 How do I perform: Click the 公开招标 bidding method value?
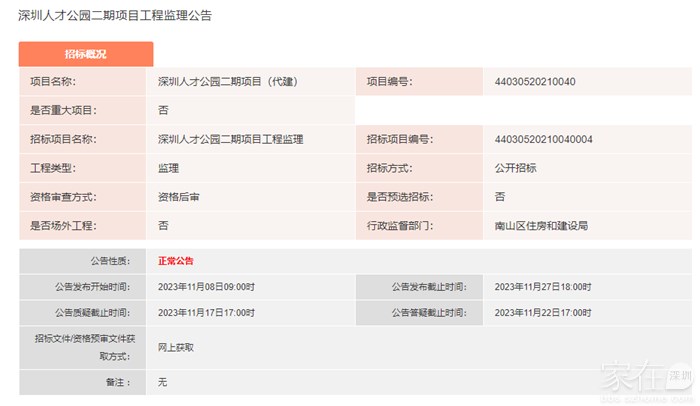click(x=515, y=168)
